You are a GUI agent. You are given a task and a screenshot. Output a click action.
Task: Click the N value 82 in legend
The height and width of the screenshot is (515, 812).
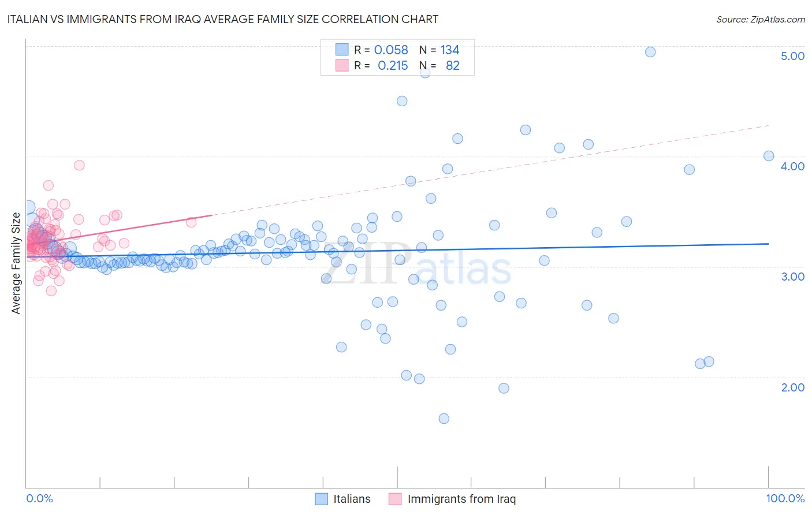pos(453,65)
